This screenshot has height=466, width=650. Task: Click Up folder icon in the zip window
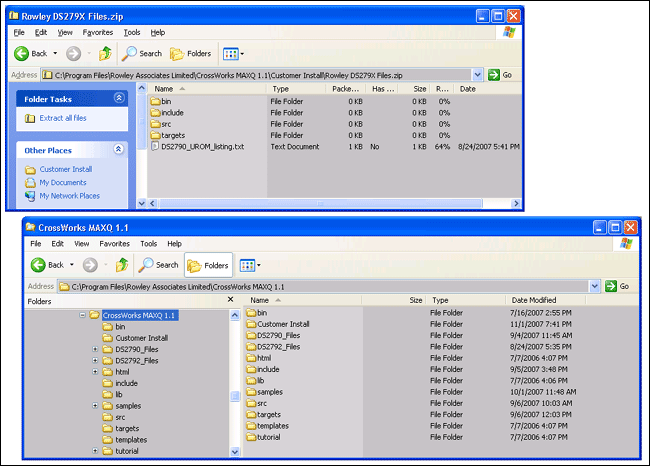pos(105,53)
